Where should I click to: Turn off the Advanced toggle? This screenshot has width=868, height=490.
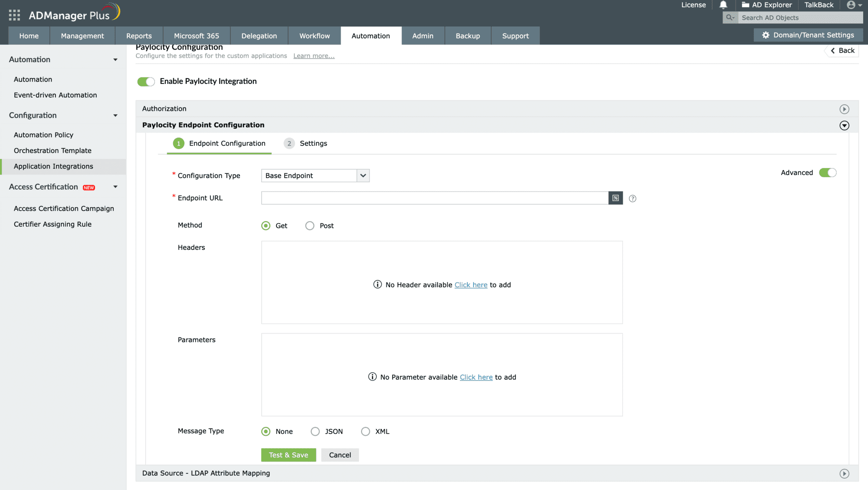(x=827, y=173)
